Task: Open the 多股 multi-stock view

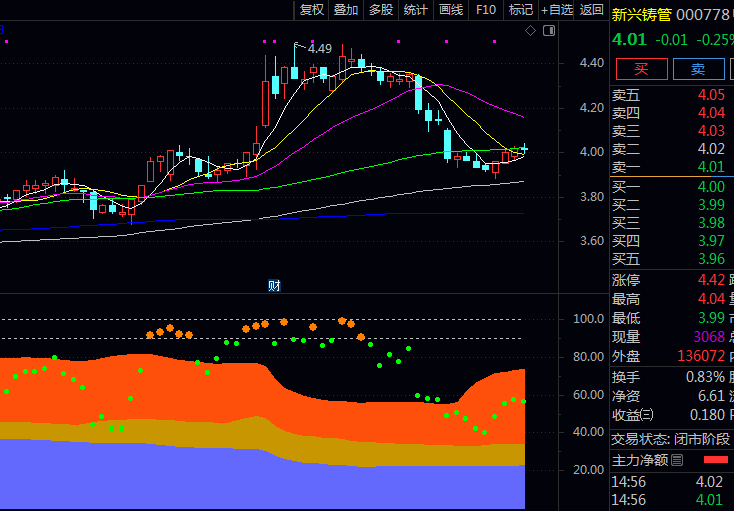Action: pyautogui.click(x=381, y=10)
